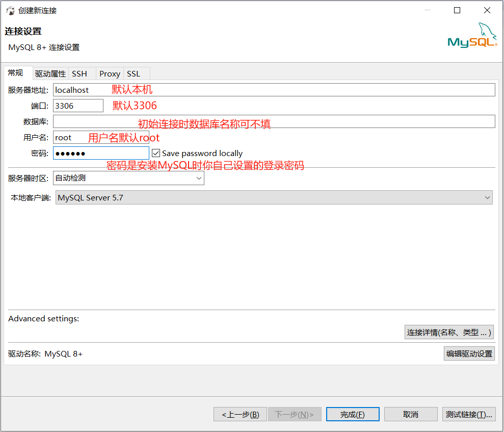
Task: Toggle Save password locally checkbox
Action: point(156,153)
